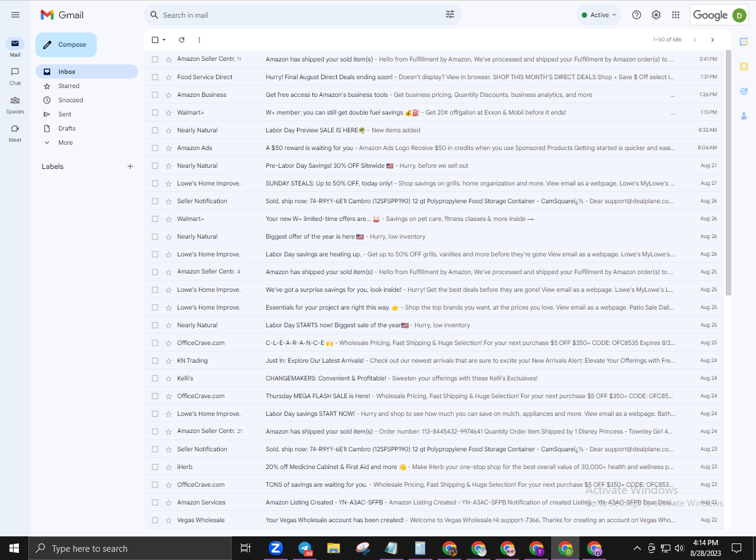
Task: Star the iHerb email
Action: [168, 467]
